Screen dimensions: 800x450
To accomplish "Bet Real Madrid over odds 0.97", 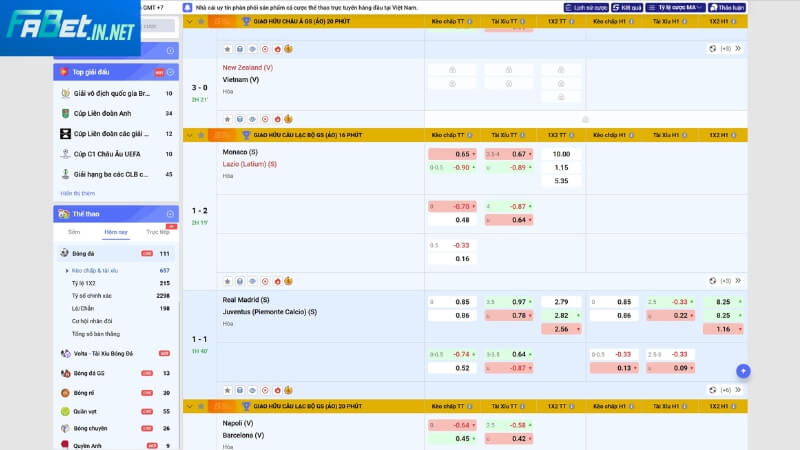I will tap(509, 302).
